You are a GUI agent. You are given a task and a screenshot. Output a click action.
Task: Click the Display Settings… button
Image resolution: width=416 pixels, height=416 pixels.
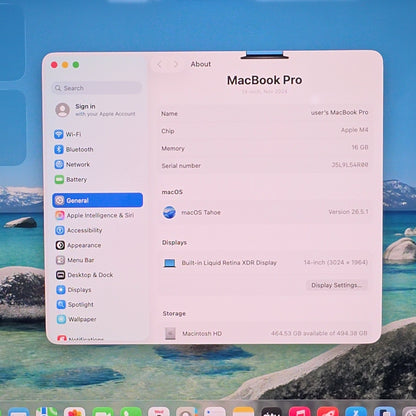pos(336,285)
